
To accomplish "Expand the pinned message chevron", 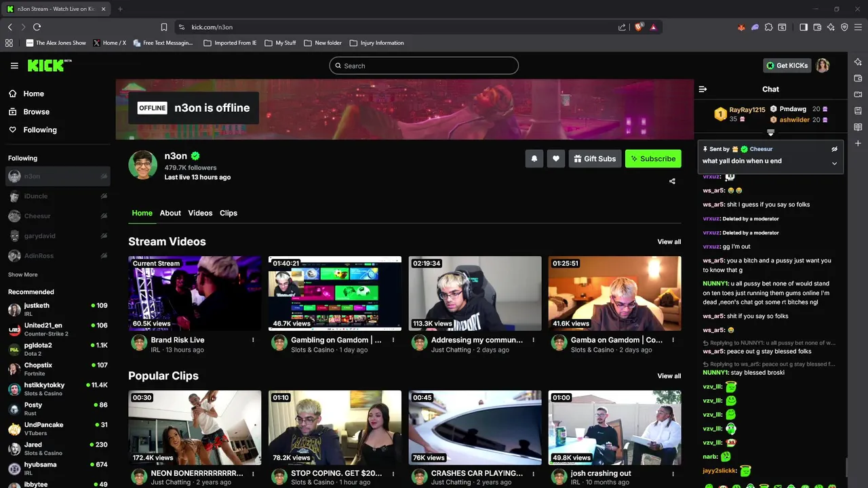I will coord(835,163).
